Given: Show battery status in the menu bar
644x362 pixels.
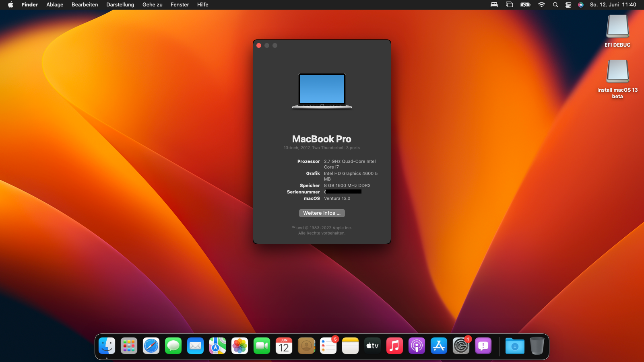Looking at the screenshot, I should click(x=525, y=5).
